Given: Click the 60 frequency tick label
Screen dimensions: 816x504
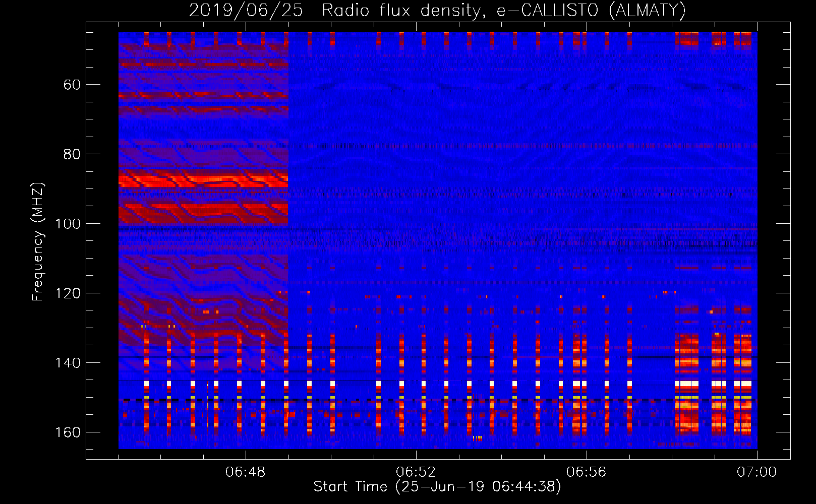Looking at the screenshot, I should [x=72, y=85].
